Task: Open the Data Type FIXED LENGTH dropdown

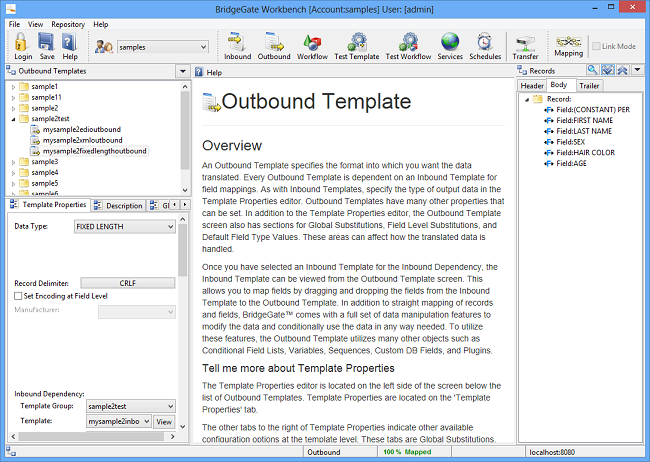Action: (x=170, y=227)
